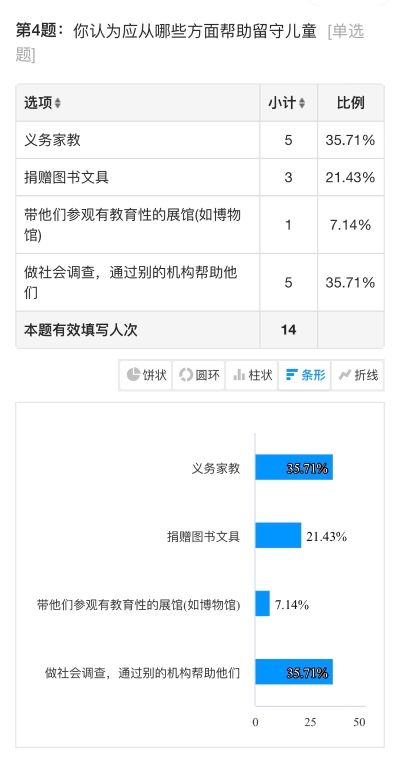This screenshot has width=400, height=757.
Task: Click the 义务家教 table row
Action: pyautogui.click(x=200, y=140)
